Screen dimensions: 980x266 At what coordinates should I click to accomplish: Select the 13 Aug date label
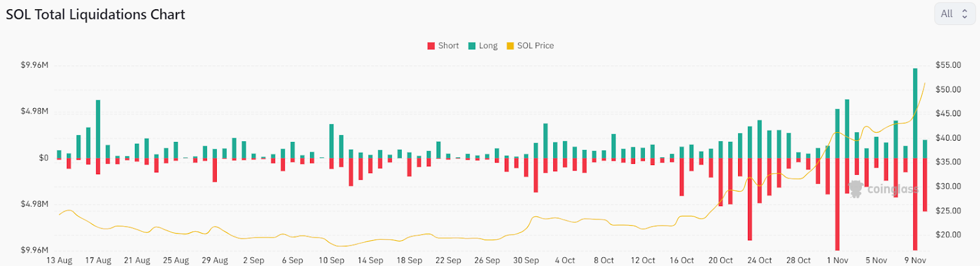click(x=59, y=260)
